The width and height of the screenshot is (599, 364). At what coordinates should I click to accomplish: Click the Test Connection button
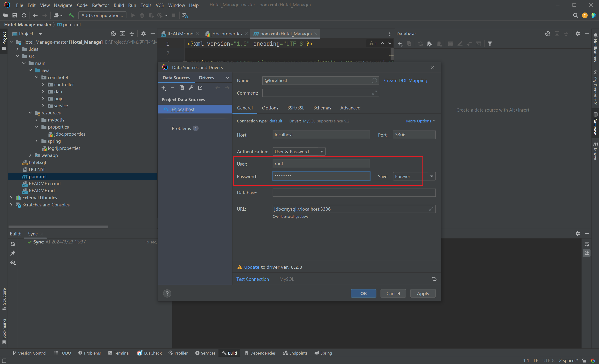(x=253, y=278)
